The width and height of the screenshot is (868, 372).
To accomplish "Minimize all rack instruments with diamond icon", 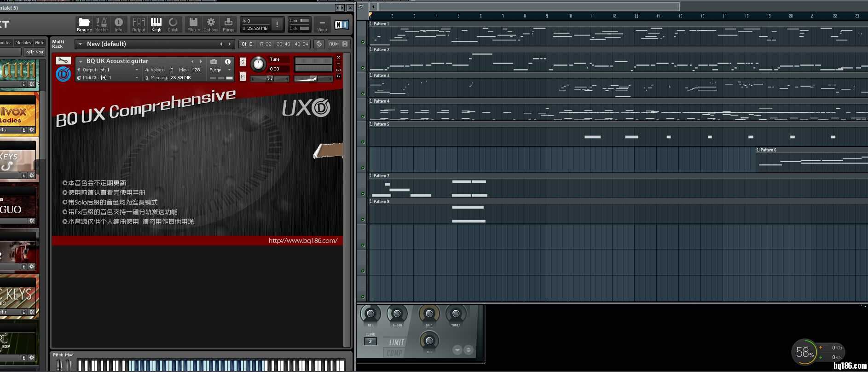I will [319, 44].
